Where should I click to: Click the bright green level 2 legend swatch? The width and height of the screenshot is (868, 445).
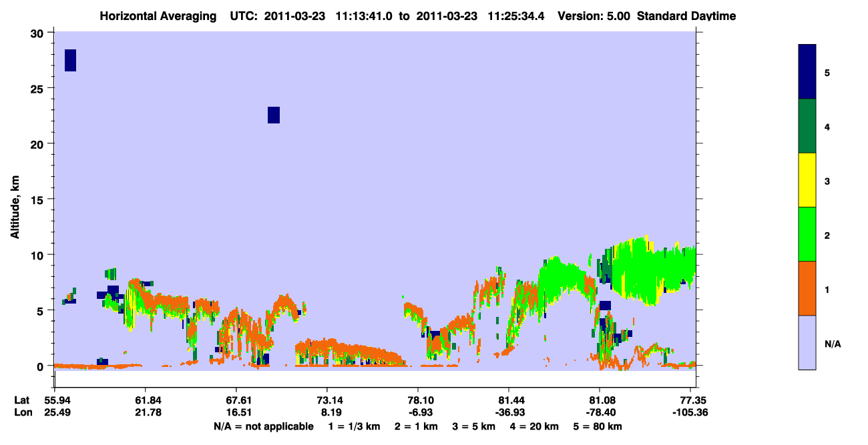tap(807, 234)
